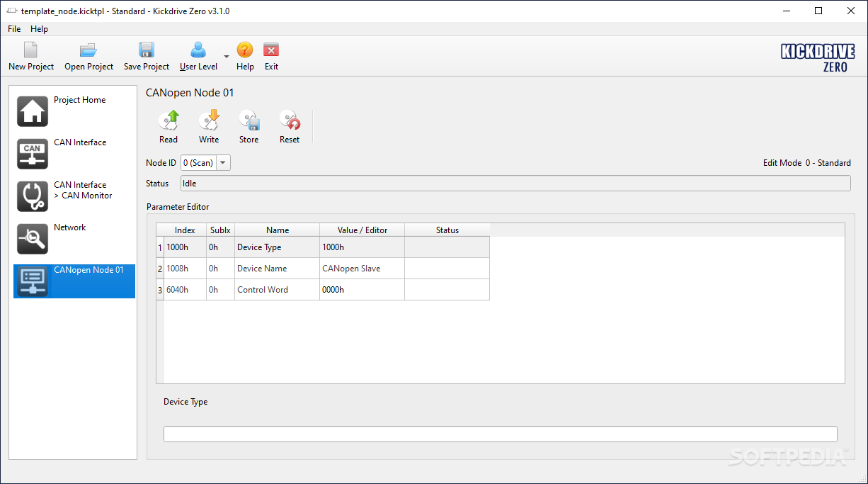
Task: Click the Edit Mode 0 - Standard label
Action: pos(807,163)
